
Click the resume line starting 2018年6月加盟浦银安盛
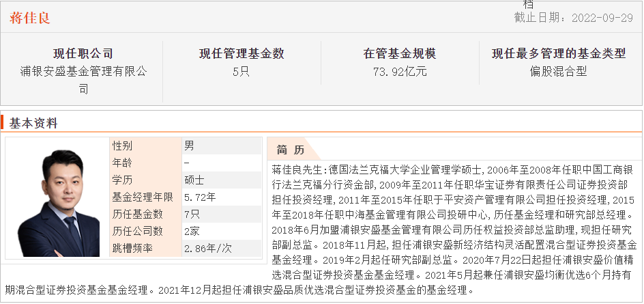[x=452, y=230]
